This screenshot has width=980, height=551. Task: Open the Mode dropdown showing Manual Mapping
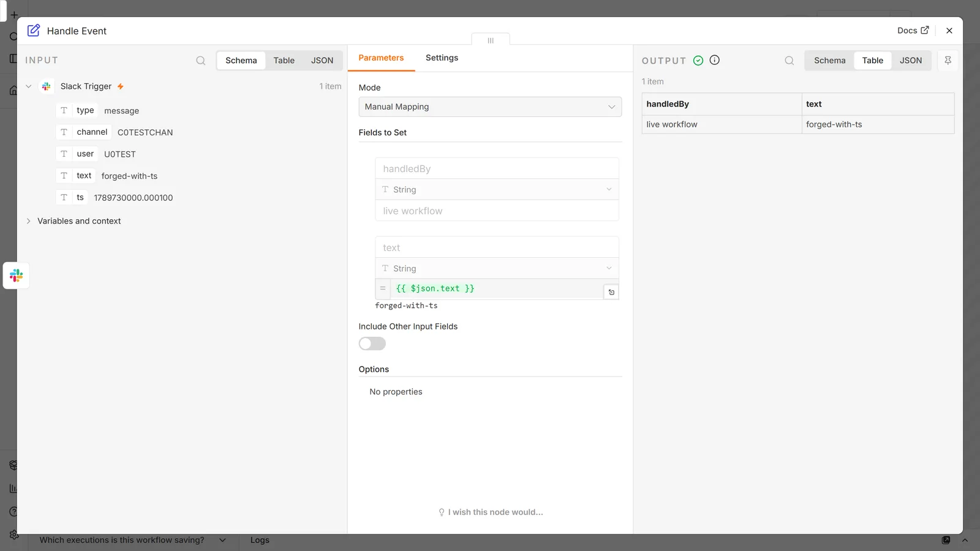[x=490, y=107]
